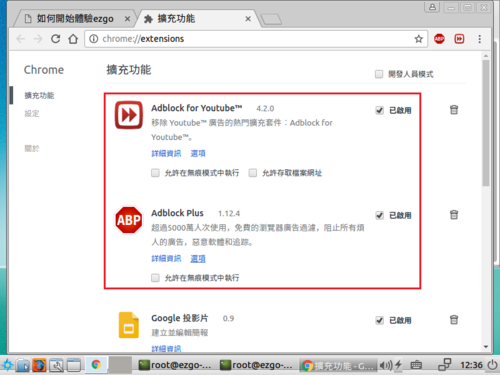Open the keyboard tray icon

[x=416, y=365]
